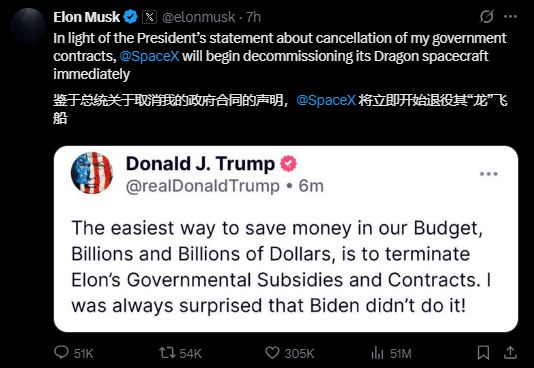
Task: Open the @realDonaldTrump handle
Action: tap(203, 186)
